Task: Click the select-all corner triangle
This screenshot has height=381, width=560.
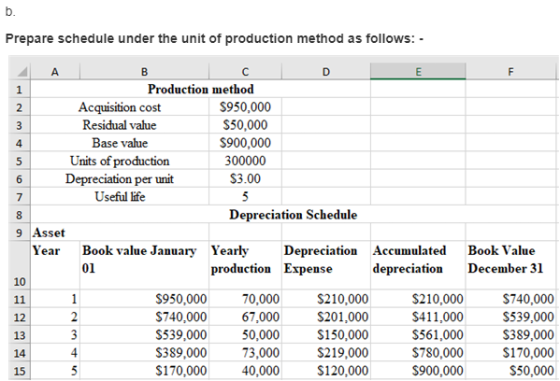Action: click(x=22, y=72)
